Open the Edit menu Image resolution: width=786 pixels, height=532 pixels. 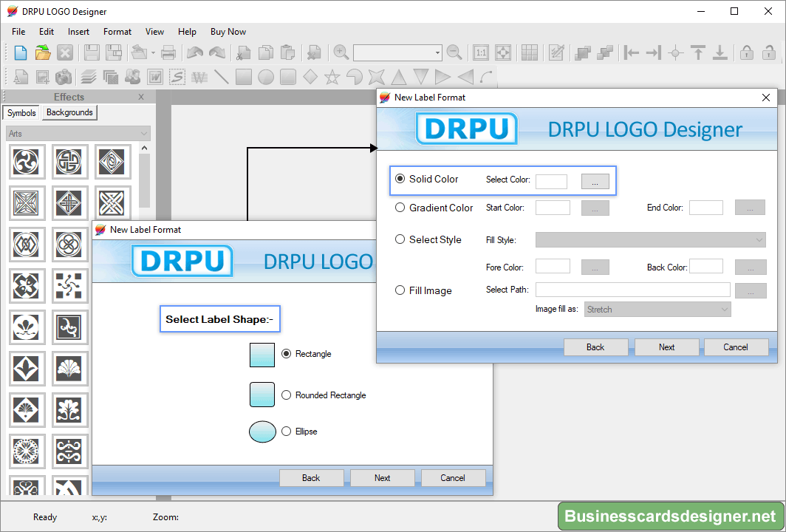point(47,32)
